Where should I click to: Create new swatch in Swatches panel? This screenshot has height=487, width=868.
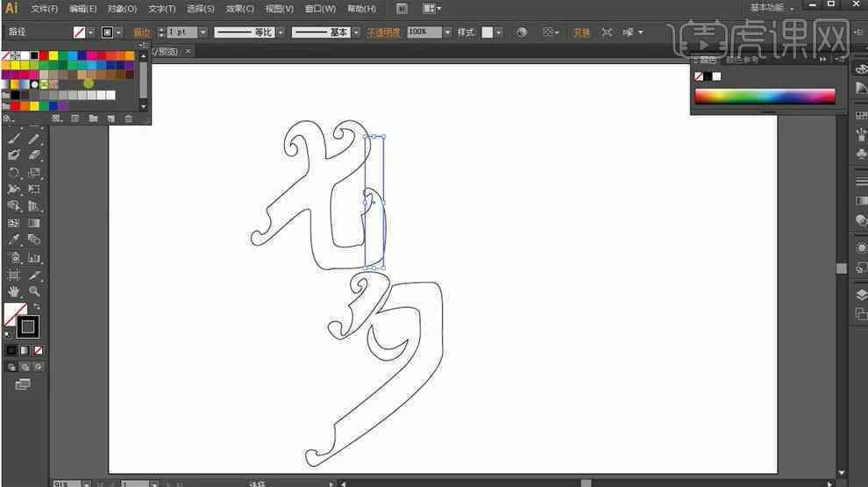tap(111, 118)
